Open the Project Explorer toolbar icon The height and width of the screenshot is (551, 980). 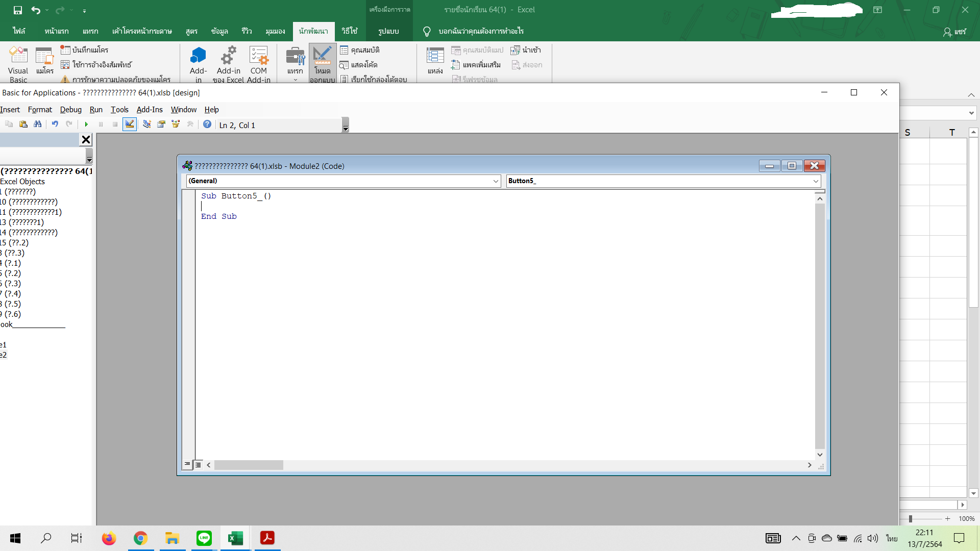(x=147, y=124)
